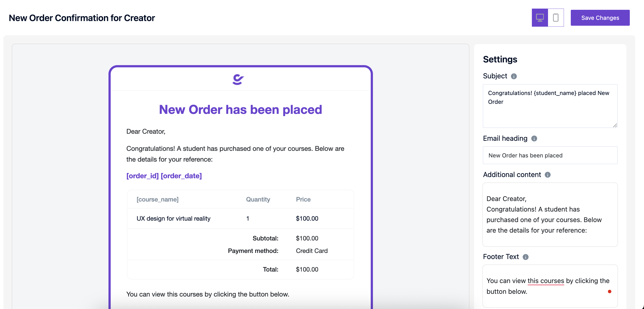This screenshot has height=309, width=644.
Task: Click the Additional content info icon
Action: (x=548, y=175)
